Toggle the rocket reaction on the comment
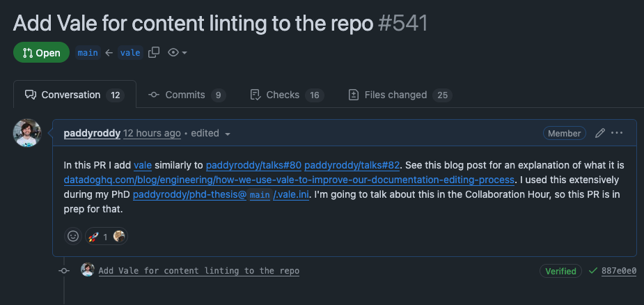Image resolution: width=644 pixels, height=305 pixels. [x=97, y=237]
